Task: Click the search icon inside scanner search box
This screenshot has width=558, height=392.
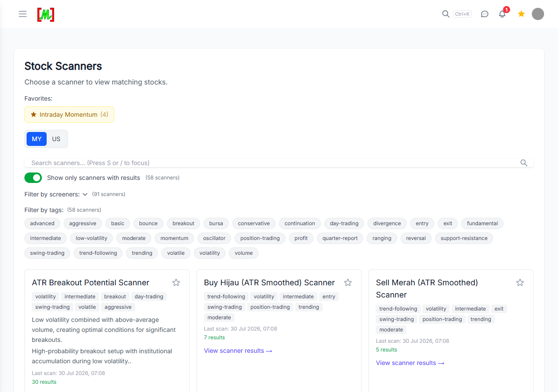Action: tap(524, 163)
